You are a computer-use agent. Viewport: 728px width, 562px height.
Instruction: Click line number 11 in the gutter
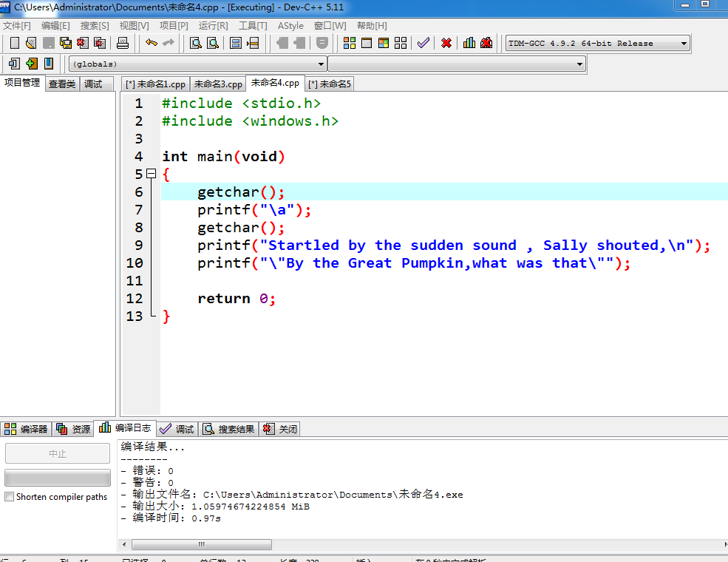point(135,281)
